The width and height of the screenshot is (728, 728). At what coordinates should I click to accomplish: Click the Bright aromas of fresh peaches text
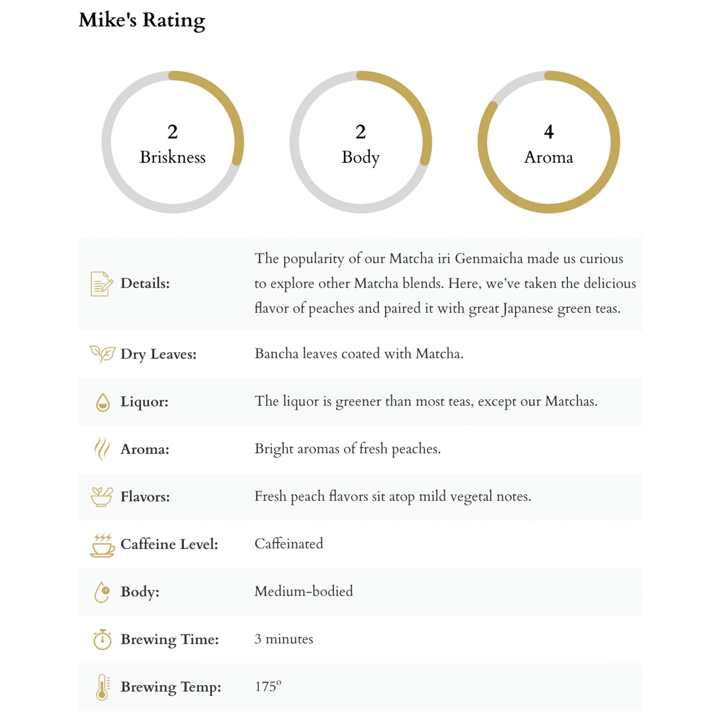(347, 449)
